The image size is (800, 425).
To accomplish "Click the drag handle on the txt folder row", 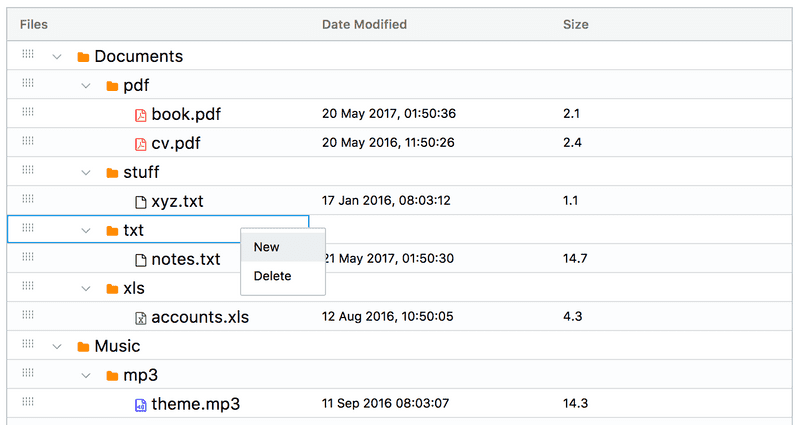I will click(x=28, y=228).
